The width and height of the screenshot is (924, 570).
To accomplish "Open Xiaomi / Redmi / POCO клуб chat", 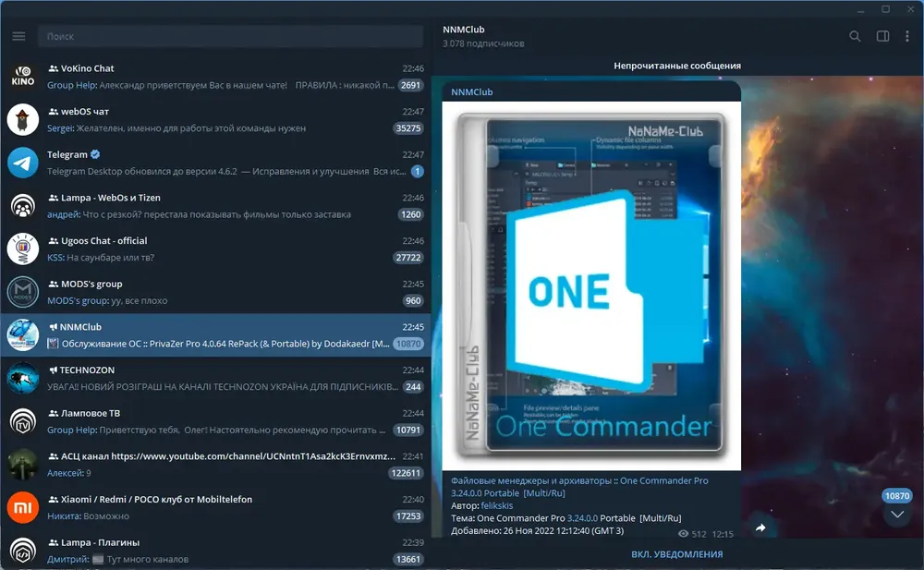I will pyautogui.click(x=215, y=507).
